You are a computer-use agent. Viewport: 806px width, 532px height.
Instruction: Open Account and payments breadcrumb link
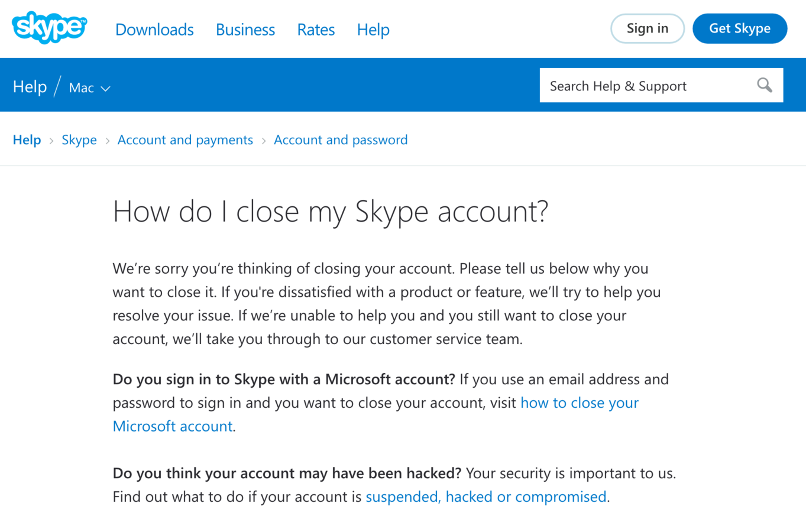click(x=185, y=140)
